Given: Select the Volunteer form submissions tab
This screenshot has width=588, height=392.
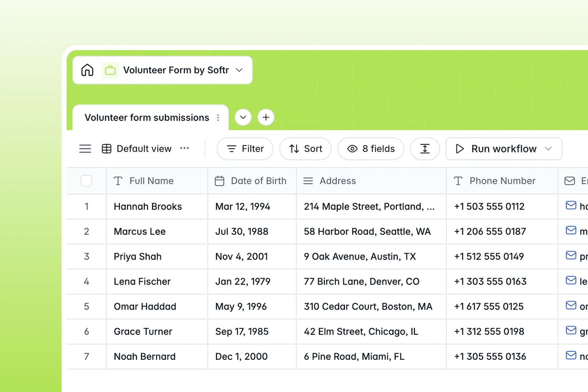Looking at the screenshot, I should coord(147,118).
